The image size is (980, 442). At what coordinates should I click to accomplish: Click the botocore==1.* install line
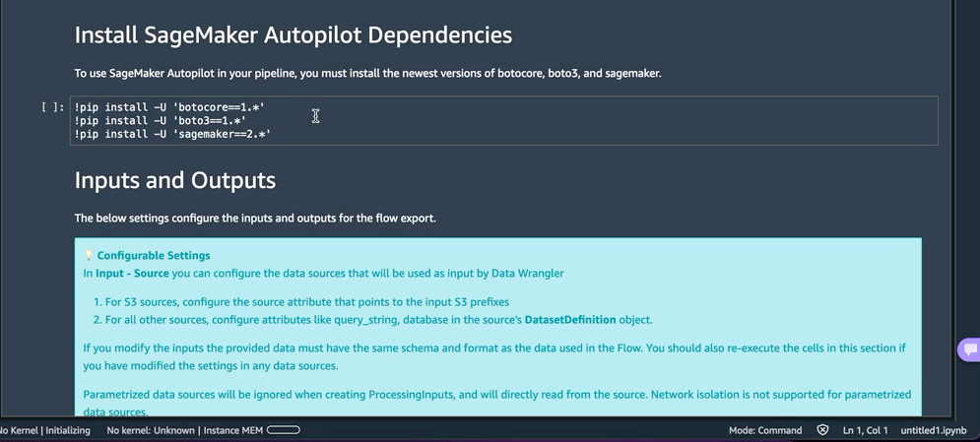pos(169,107)
